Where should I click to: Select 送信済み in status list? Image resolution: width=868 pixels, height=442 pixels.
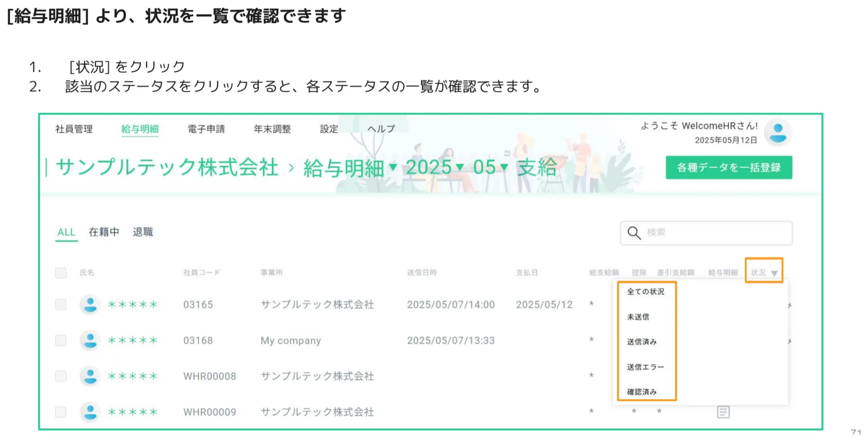(x=642, y=342)
